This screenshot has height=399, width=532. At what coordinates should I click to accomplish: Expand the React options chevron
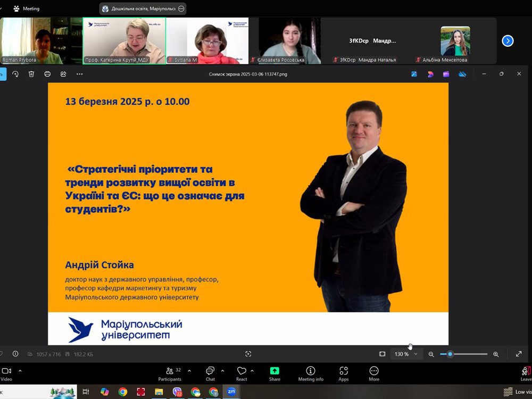tap(252, 371)
